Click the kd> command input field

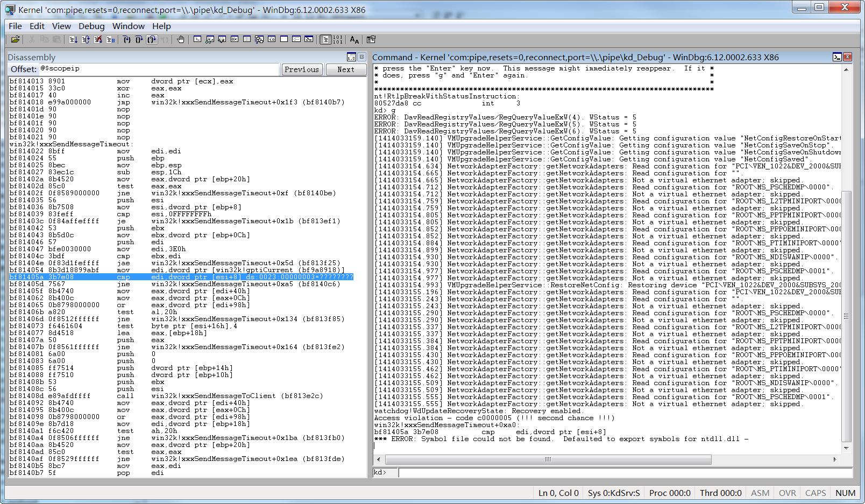(x=625, y=472)
